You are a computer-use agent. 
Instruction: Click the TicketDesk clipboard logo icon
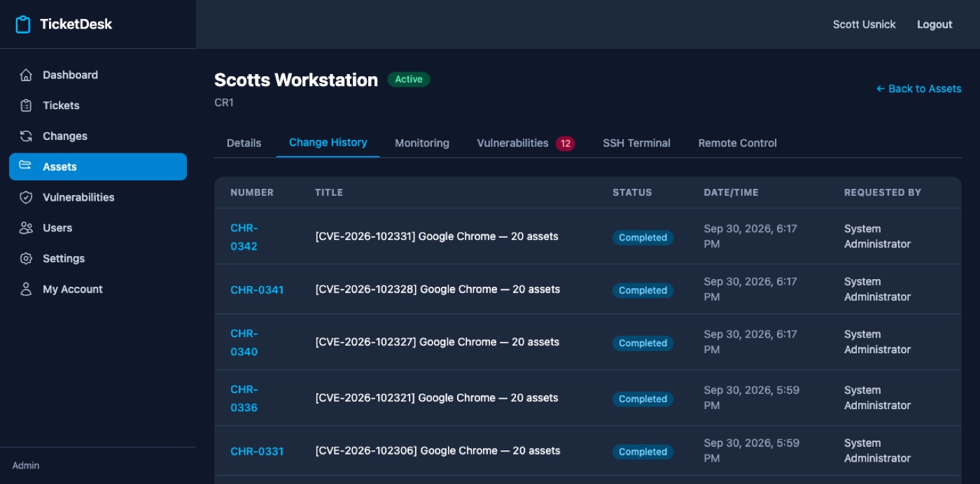pyautogui.click(x=23, y=24)
